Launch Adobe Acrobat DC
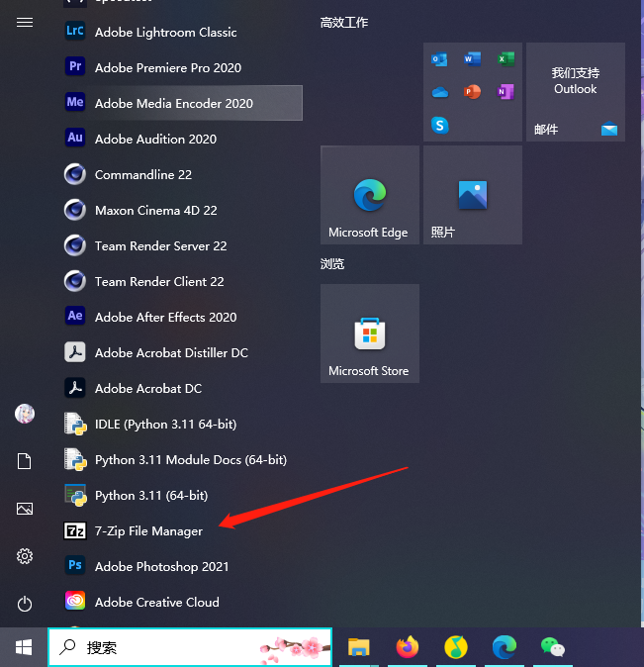The height and width of the screenshot is (667, 644). click(147, 389)
